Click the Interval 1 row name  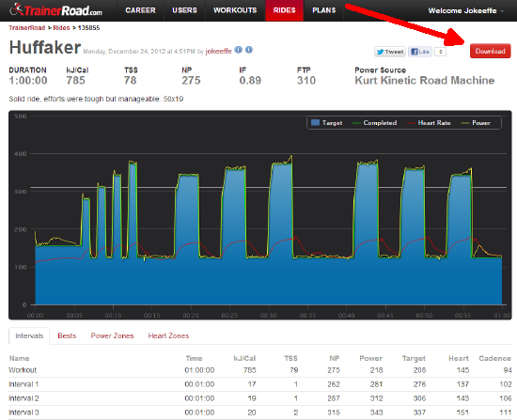click(x=23, y=384)
